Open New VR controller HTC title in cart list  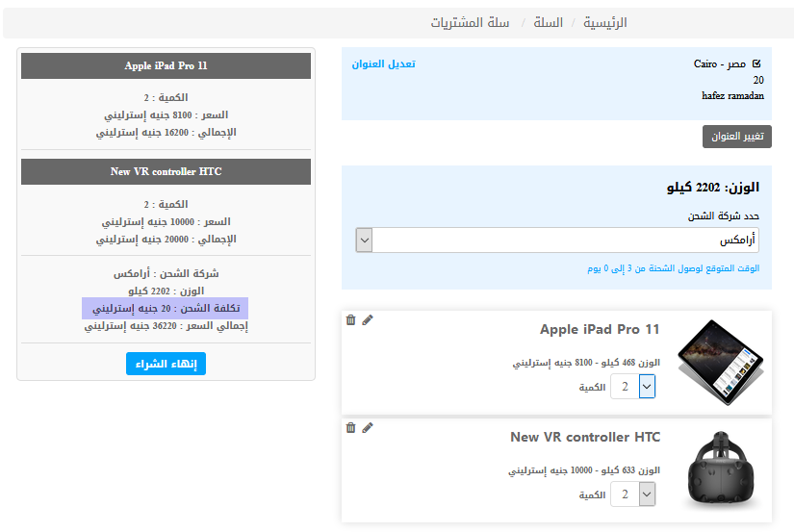click(x=585, y=438)
